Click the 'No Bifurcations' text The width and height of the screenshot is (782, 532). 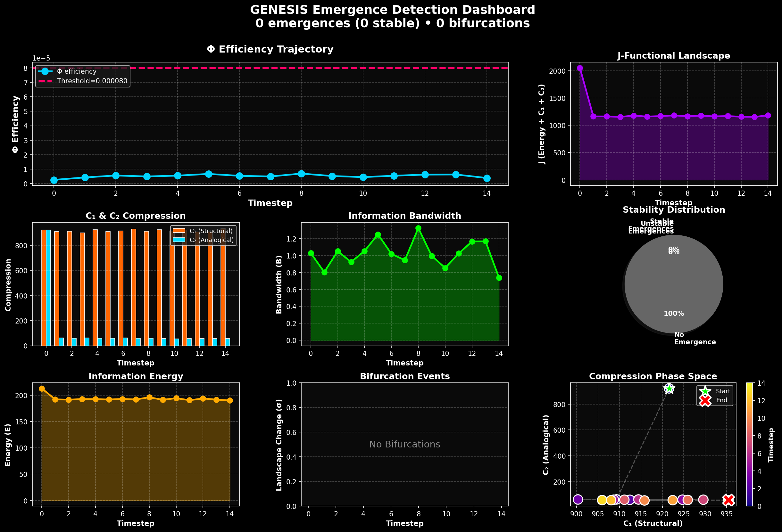(404, 444)
